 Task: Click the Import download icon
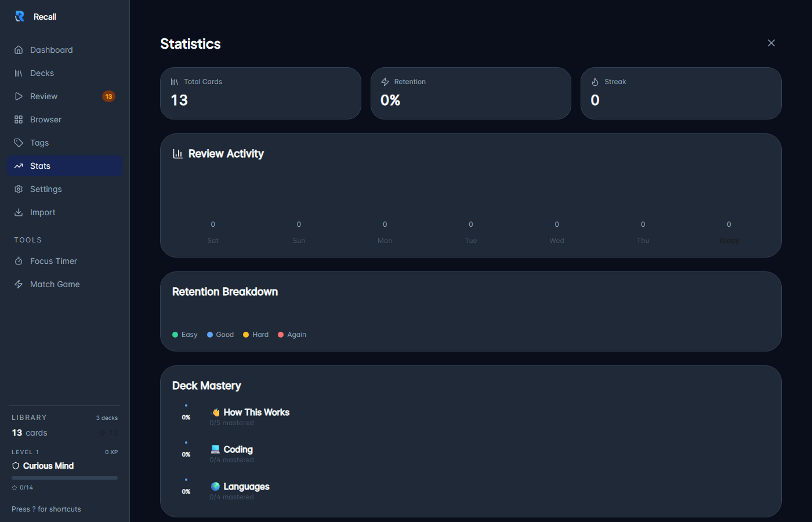(19, 212)
